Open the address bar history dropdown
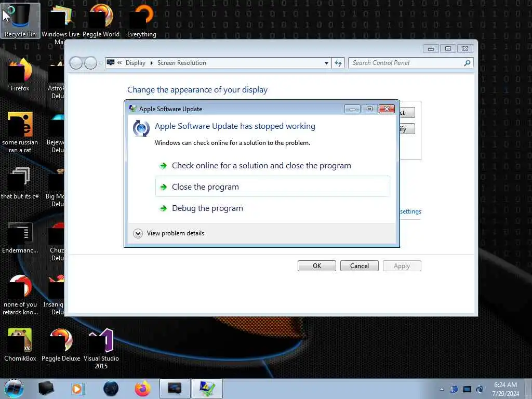This screenshot has width=532, height=399. 326,63
